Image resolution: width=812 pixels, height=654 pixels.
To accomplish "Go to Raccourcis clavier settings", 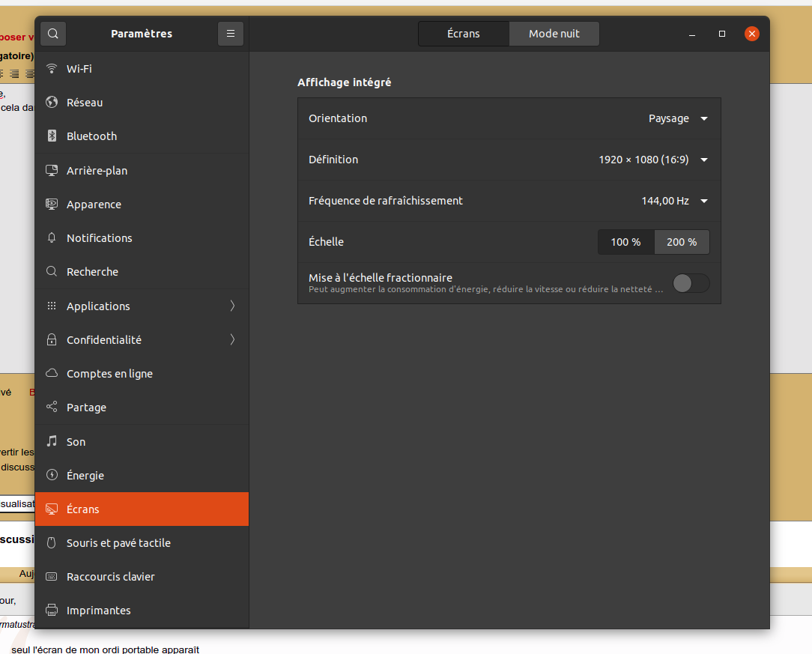I will 110,577.
